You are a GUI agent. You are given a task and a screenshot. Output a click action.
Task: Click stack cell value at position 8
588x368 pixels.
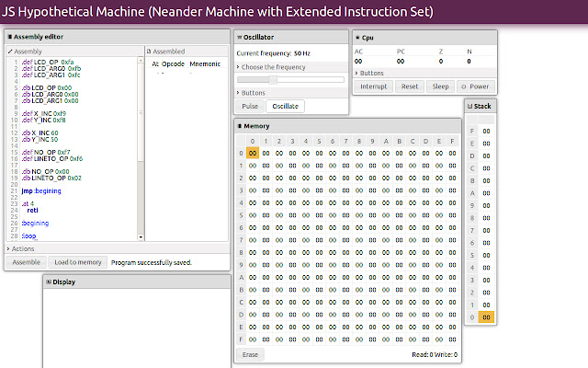[486, 218]
